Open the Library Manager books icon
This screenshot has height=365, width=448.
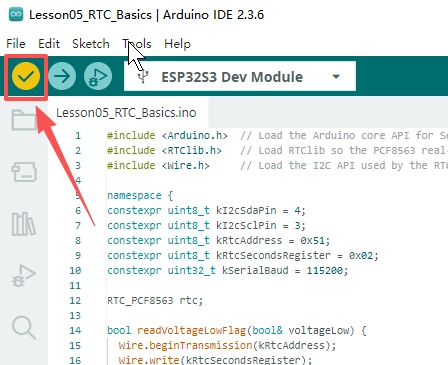24,224
